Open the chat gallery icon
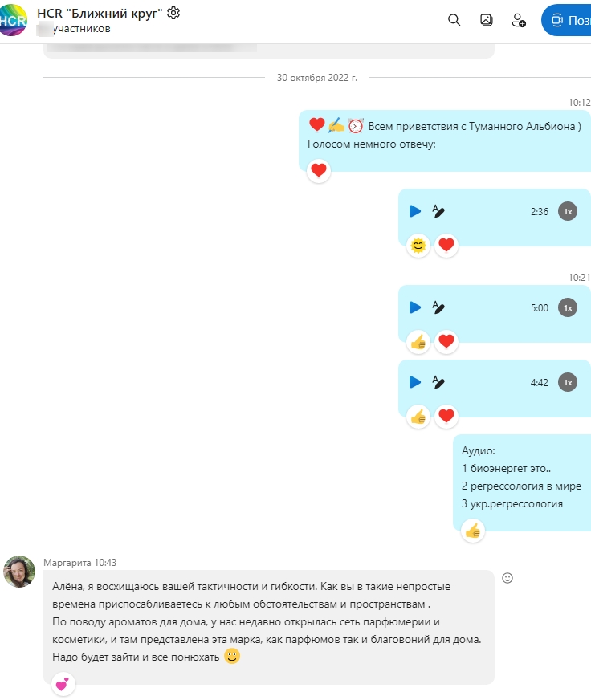This screenshot has height=700, width=591. point(486,20)
